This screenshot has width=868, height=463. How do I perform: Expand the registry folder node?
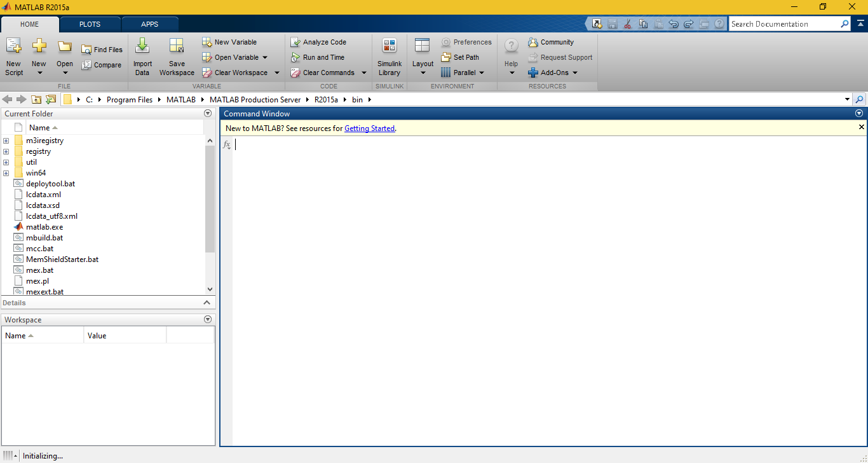(6, 151)
